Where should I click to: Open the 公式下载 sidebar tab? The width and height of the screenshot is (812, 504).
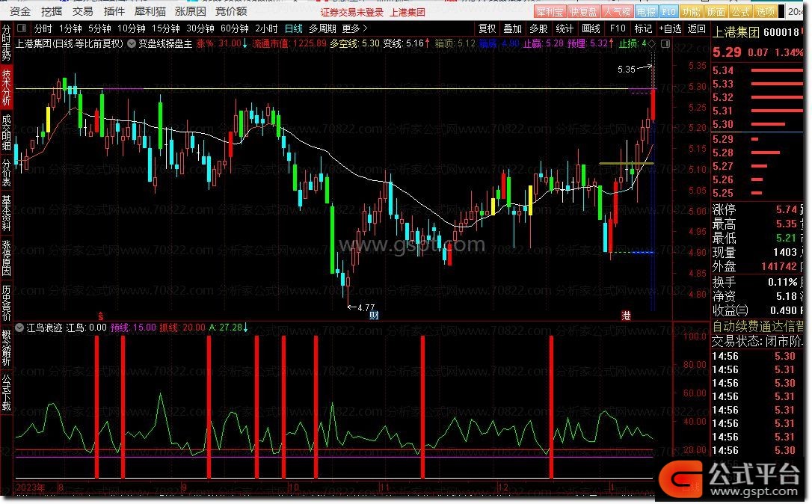[6, 393]
